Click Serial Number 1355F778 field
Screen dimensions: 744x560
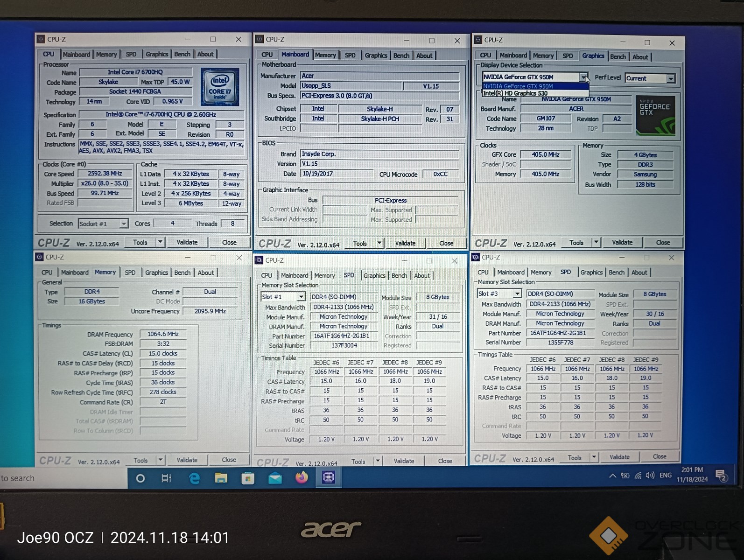[560, 343]
